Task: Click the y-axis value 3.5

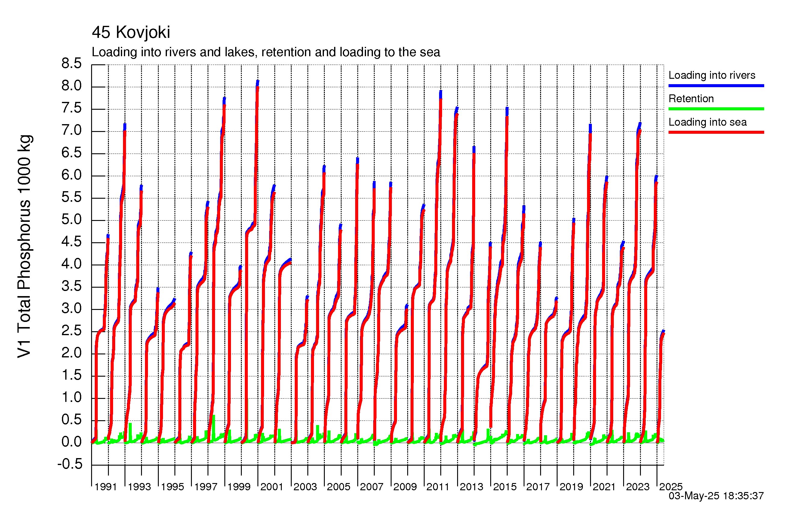Action: 72,286
